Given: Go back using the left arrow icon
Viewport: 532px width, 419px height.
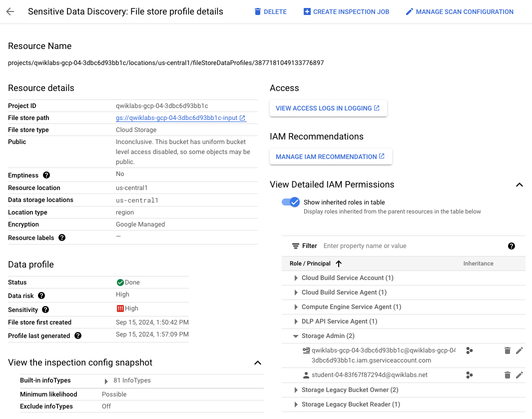Looking at the screenshot, I should [10, 11].
